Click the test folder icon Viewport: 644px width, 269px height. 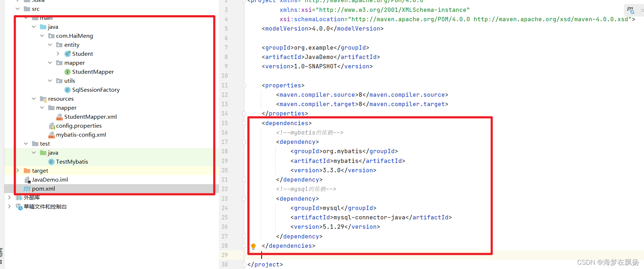tap(35, 144)
